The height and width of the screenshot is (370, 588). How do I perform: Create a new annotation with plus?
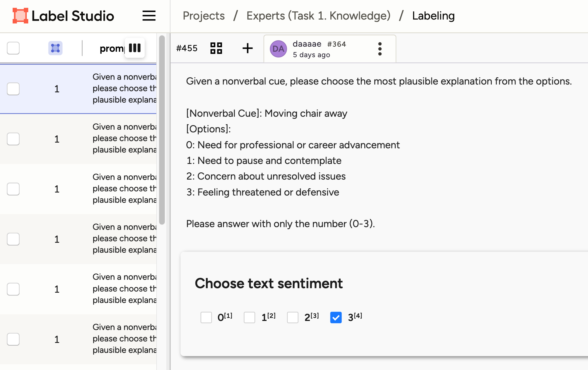247,48
